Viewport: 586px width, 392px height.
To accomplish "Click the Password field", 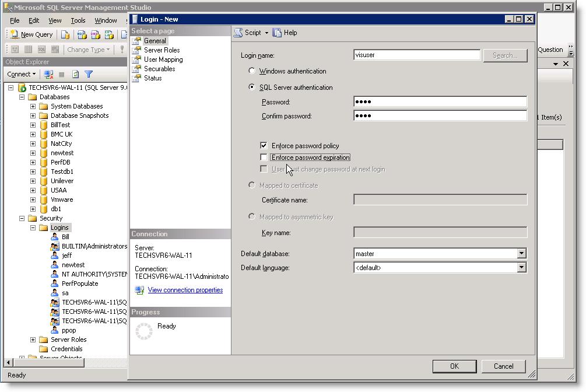I will (x=440, y=101).
